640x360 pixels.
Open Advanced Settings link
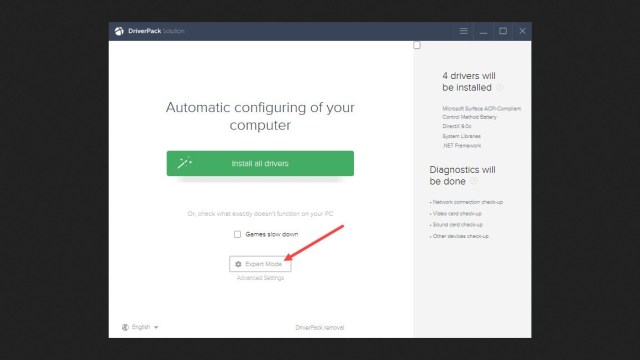260,278
